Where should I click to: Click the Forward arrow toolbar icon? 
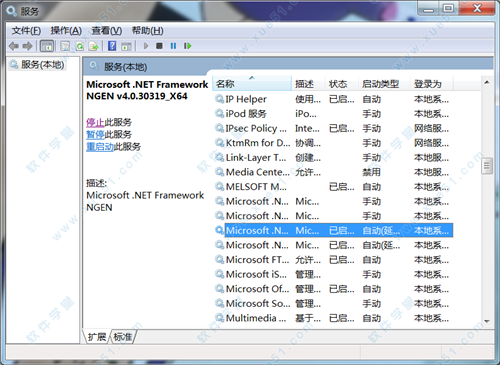[28, 46]
